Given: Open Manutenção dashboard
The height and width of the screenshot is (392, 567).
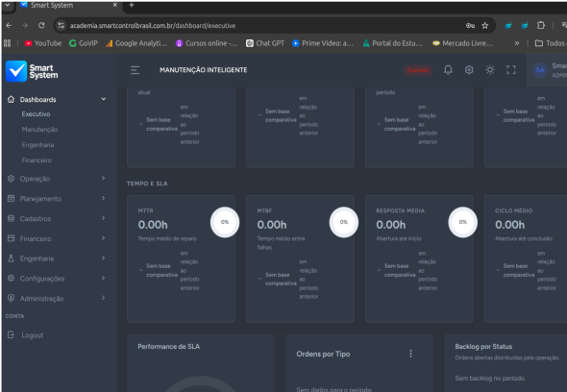Looking at the screenshot, I should pos(39,130).
